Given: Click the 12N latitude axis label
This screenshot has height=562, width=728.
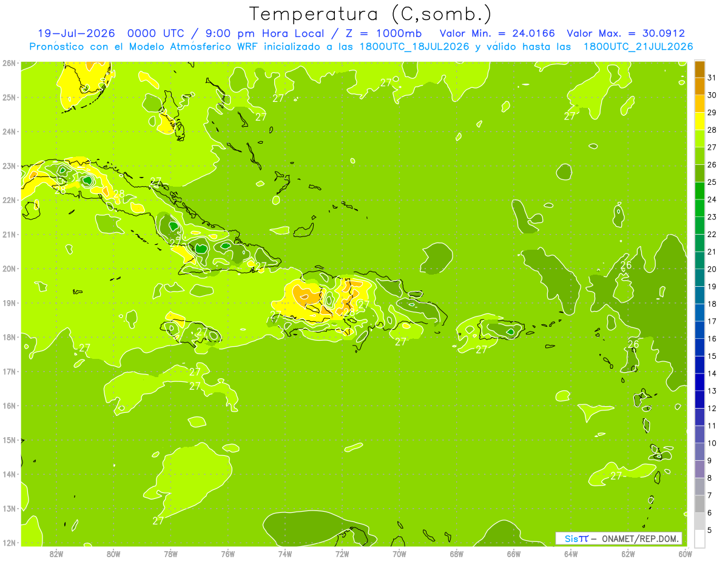Looking at the screenshot, I should (x=8, y=543).
